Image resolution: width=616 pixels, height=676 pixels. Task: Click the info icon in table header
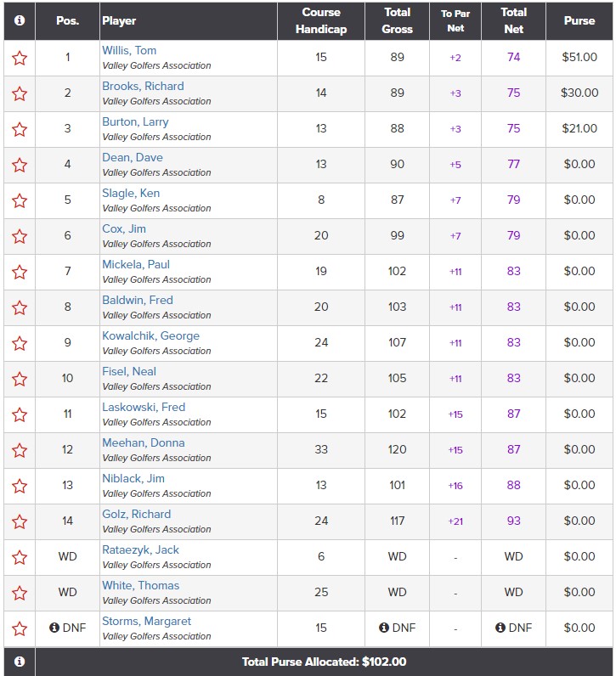click(20, 20)
